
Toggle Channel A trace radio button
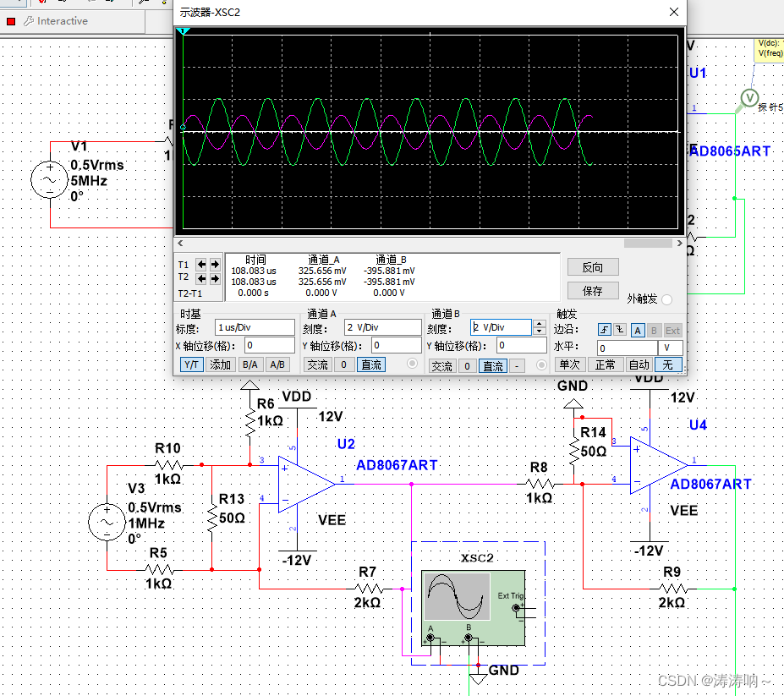tap(412, 364)
